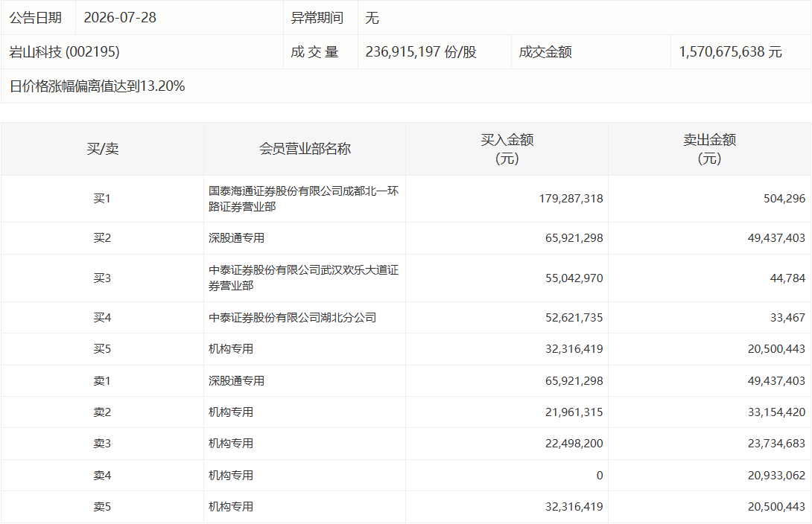This screenshot has height=524, width=812.
Task: Click the 会员营业部名称 column header
Action: (305, 149)
